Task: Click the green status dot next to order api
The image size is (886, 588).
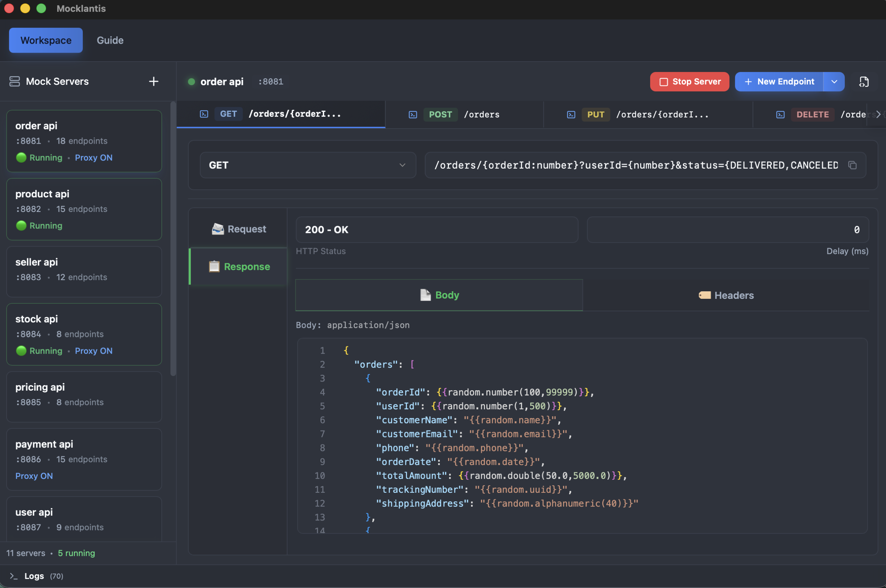Action: click(191, 82)
